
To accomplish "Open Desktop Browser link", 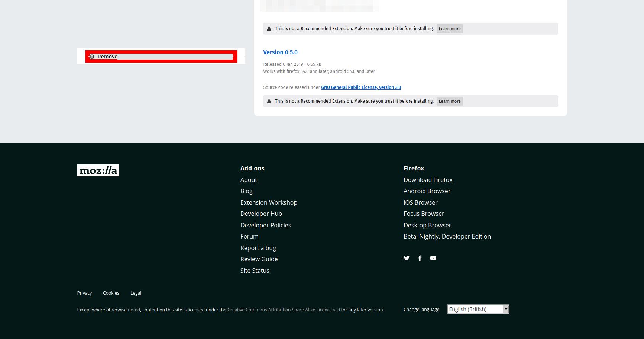I will click(427, 225).
